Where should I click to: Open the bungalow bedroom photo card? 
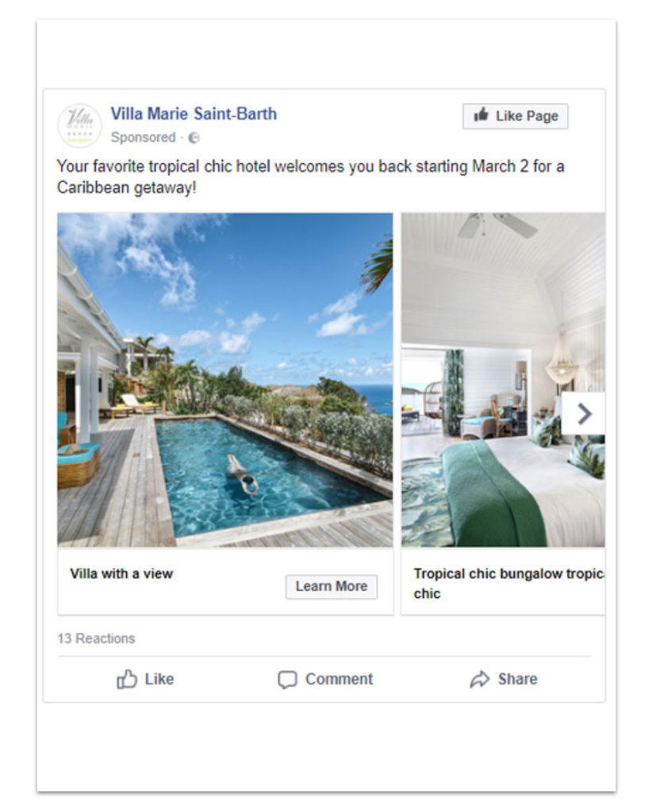(503, 380)
